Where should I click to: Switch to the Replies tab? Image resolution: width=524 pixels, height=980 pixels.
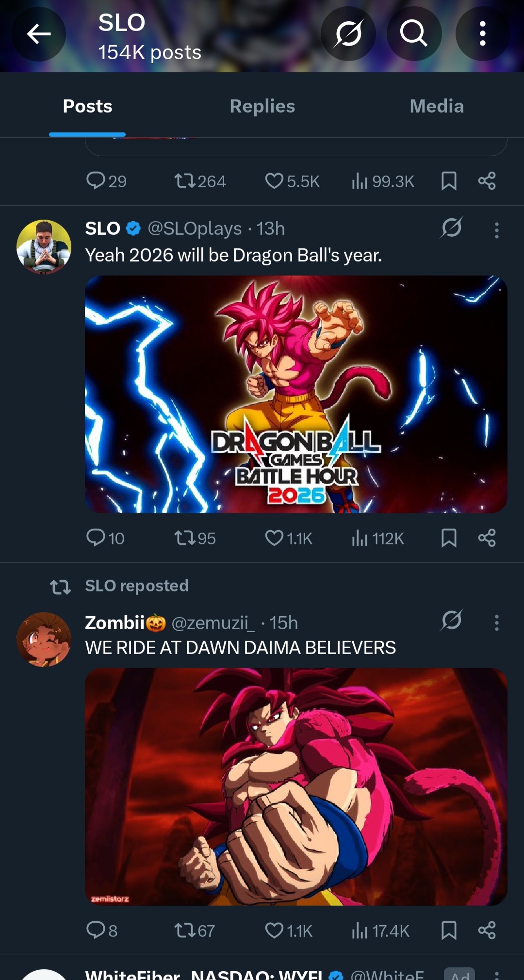[x=262, y=106]
